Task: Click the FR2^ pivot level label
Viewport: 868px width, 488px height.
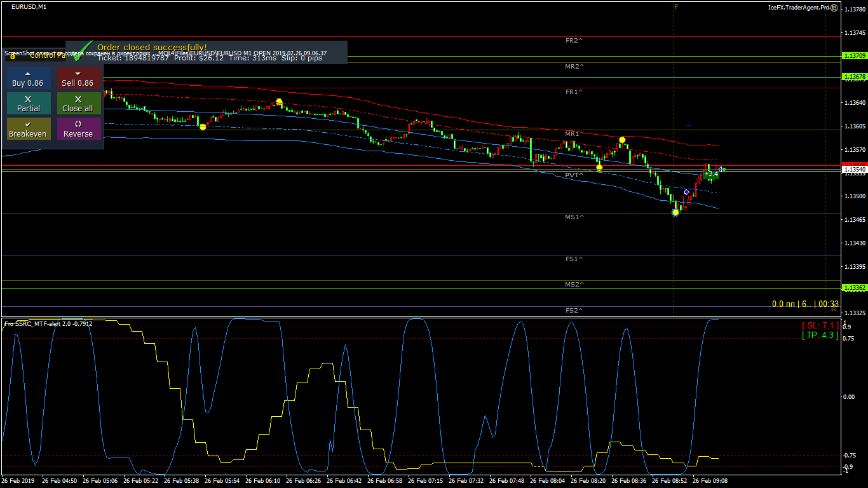Action: coord(574,40)
